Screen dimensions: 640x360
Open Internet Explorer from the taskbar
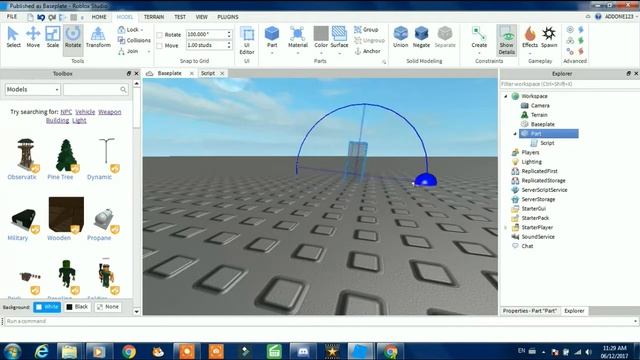pos(42,351)
